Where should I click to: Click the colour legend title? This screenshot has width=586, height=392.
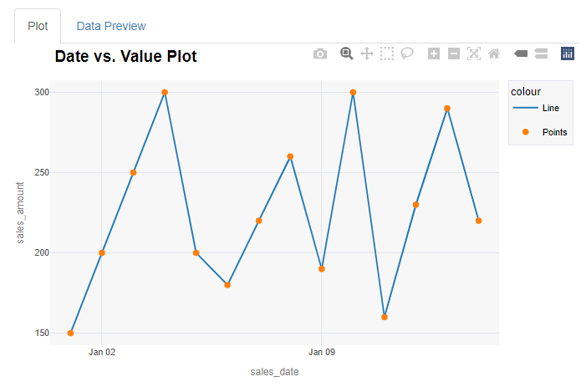526,92
